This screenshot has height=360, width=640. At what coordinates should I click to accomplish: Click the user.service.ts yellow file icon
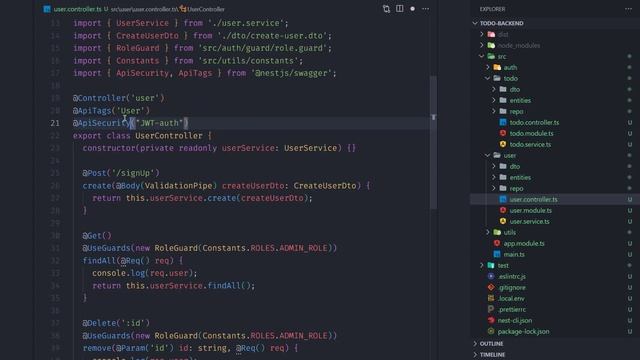click(503, 221)
